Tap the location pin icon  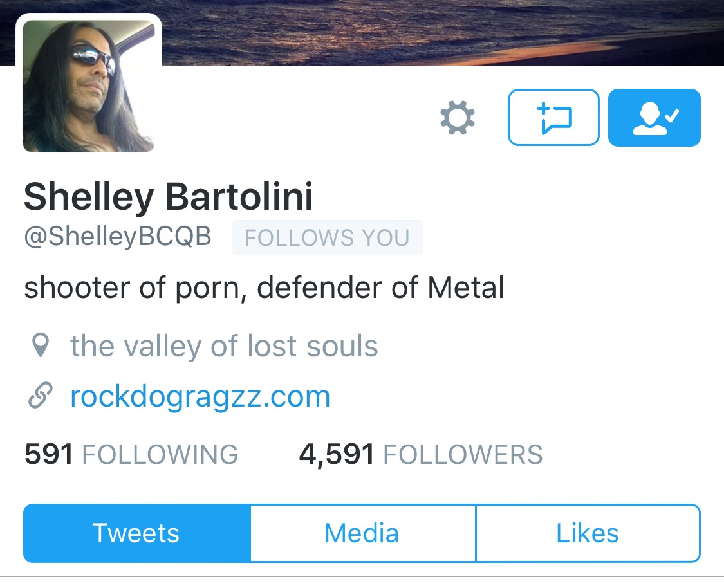click(x=40, y=345)
